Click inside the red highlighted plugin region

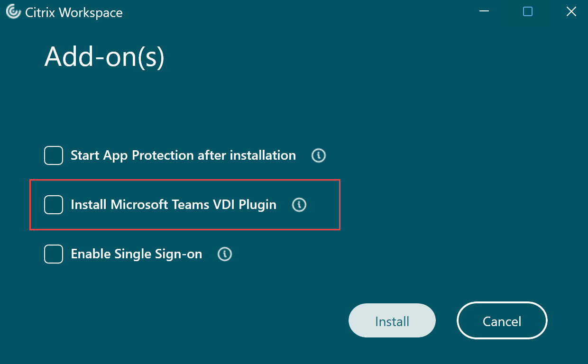point(185,205)
